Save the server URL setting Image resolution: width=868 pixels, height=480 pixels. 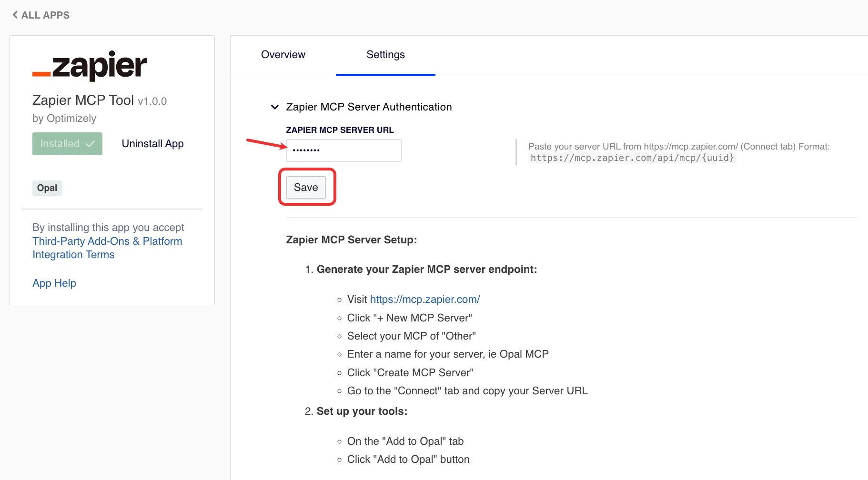pos(306,188)
